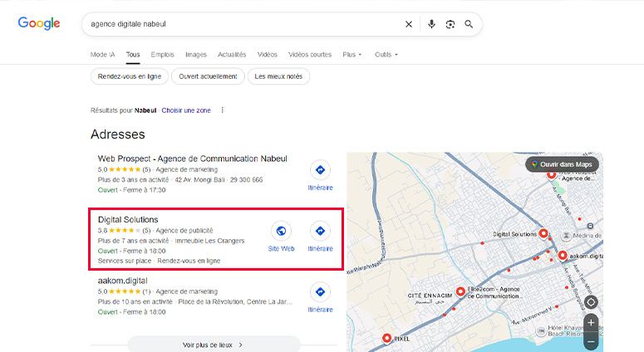Center map with my location button

click(x=591, y=302)
